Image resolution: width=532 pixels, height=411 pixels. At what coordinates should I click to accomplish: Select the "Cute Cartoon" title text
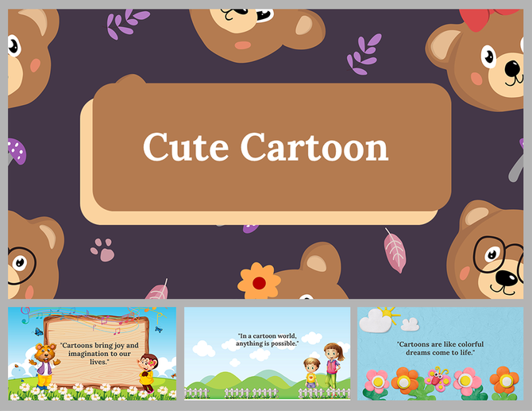coord(266,147)
